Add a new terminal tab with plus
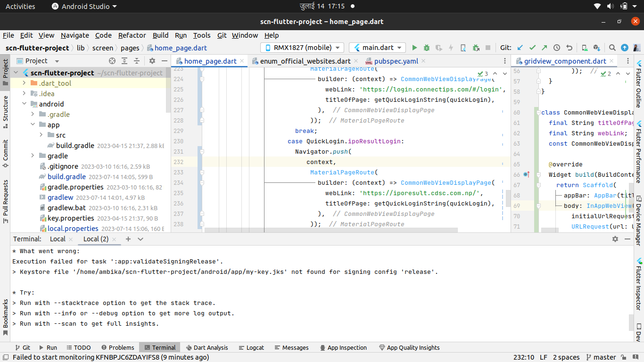The height and width of the screenshot is (362, 644). [x=128, y=239]
